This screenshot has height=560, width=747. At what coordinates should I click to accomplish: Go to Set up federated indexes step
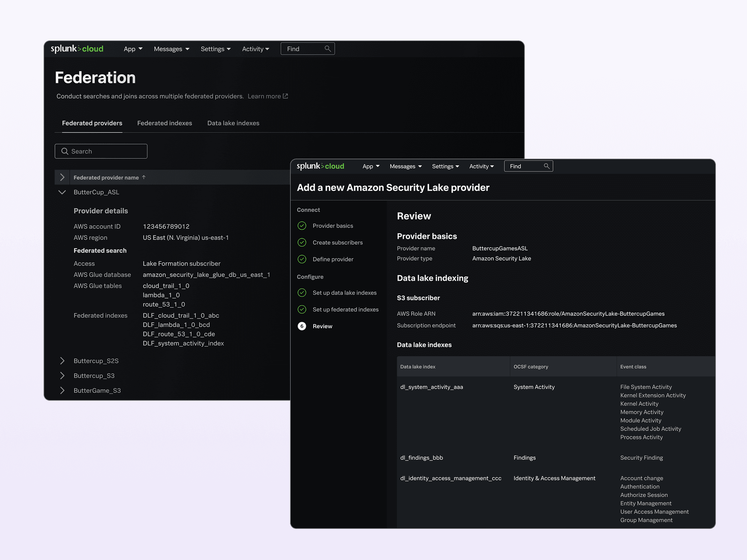point(345,310)
